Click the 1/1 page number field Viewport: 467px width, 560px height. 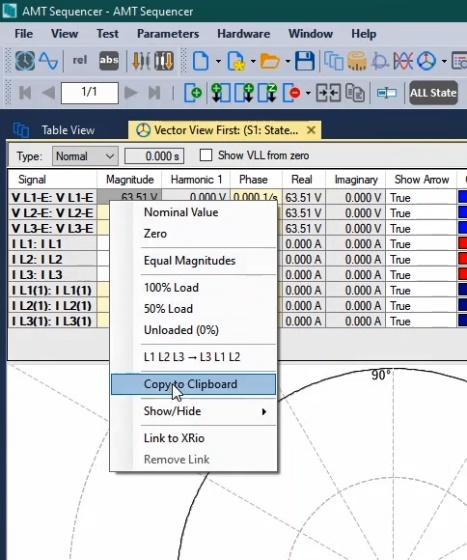89,92
